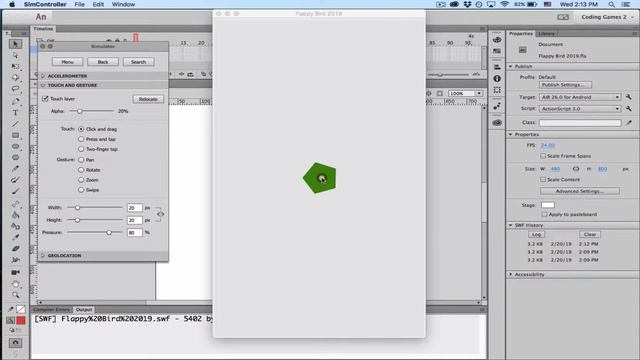640x360 pixels.
Task: Select the Zoom magnifier tool
Action: tap(16, 295)
